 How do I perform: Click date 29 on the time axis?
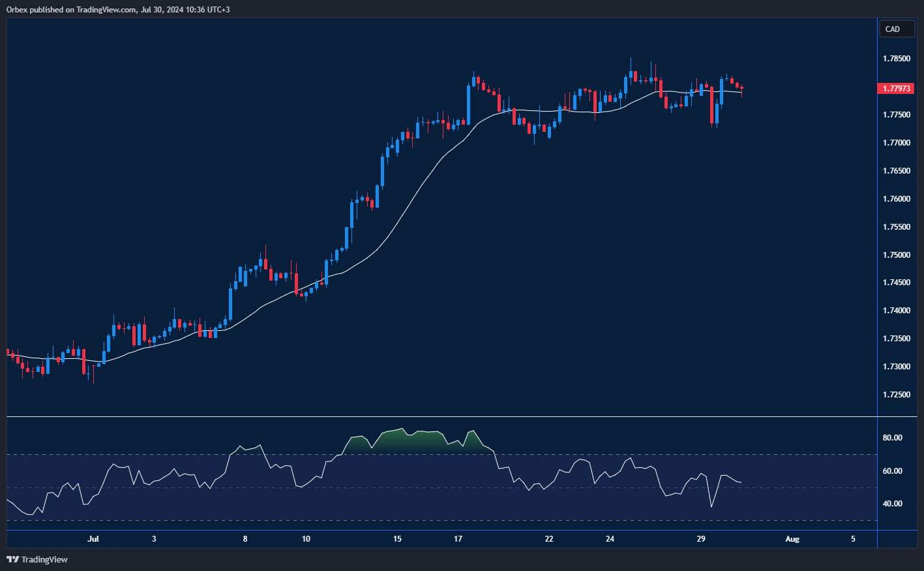tap(701, 539)
